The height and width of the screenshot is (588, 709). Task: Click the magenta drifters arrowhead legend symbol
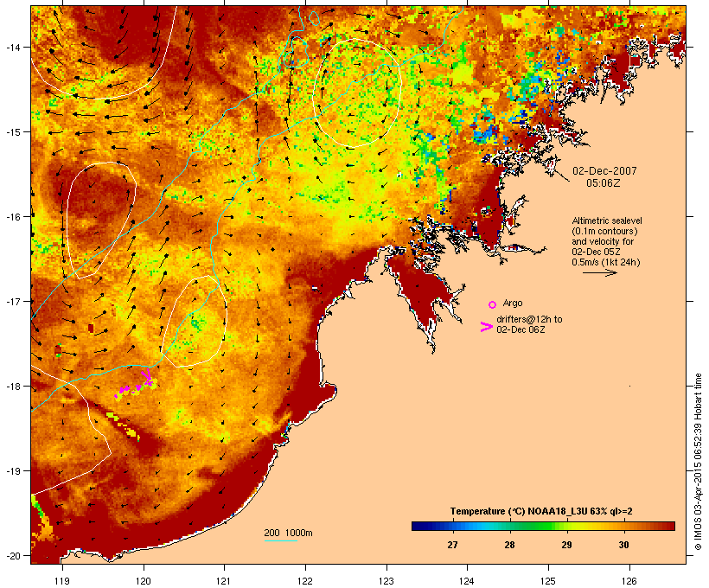[x=486, y=327]
